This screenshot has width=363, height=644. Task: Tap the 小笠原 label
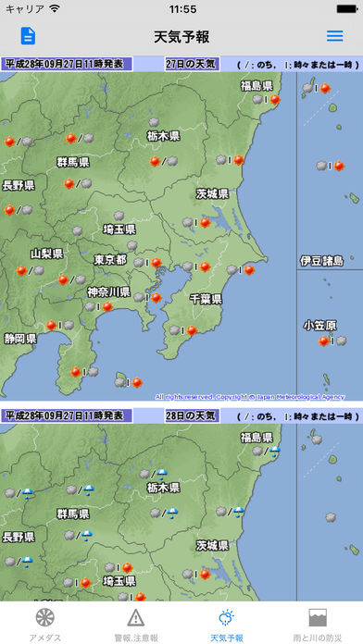point(320,326)
